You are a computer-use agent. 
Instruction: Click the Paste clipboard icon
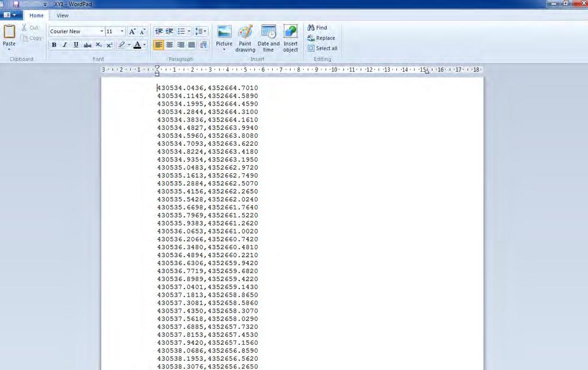9,32
